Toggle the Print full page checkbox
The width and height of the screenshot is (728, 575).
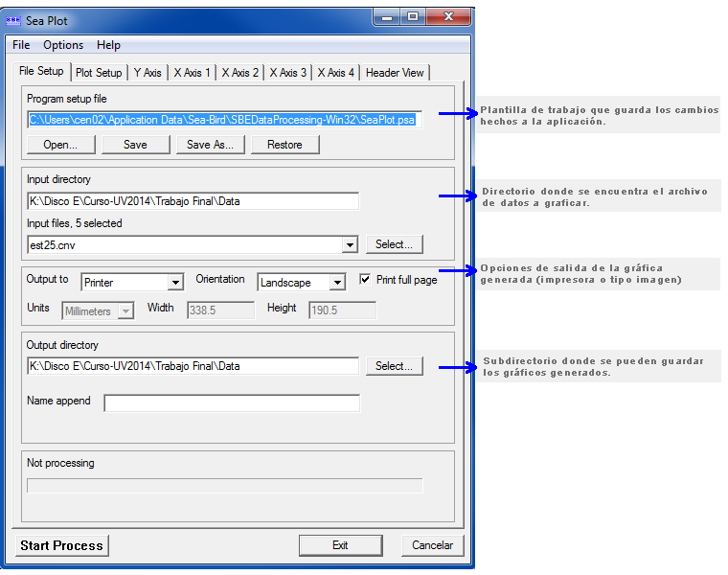(366, 280)
